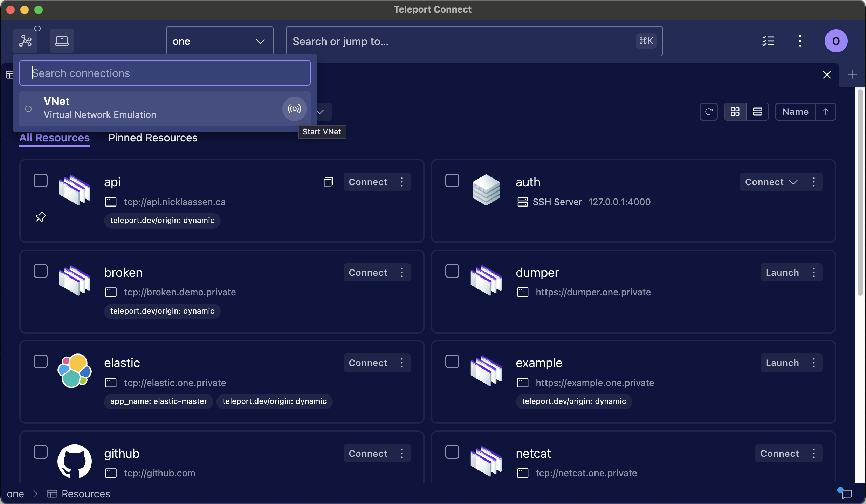This screenshot has height=504, width=866.
Task: Switch to list view layout
Action: coord(757,111)
